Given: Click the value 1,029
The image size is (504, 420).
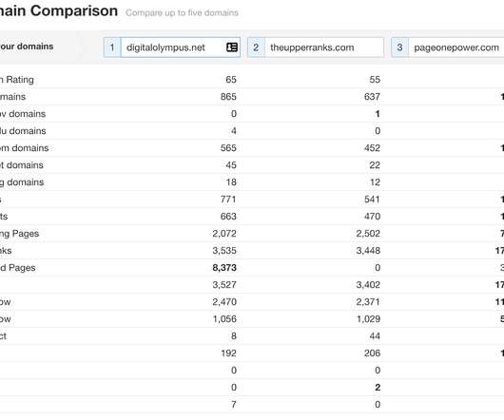Looking at the screenshot, I should [368, 319].
